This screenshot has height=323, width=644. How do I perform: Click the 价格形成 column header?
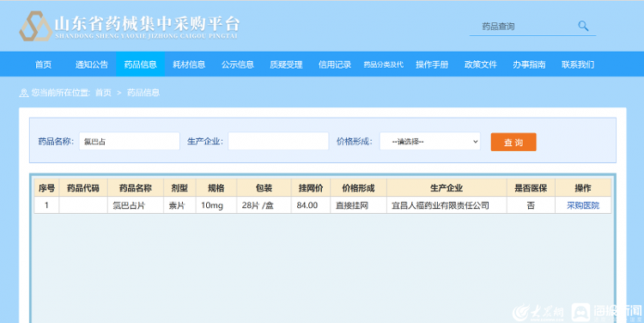click(358, 188)
